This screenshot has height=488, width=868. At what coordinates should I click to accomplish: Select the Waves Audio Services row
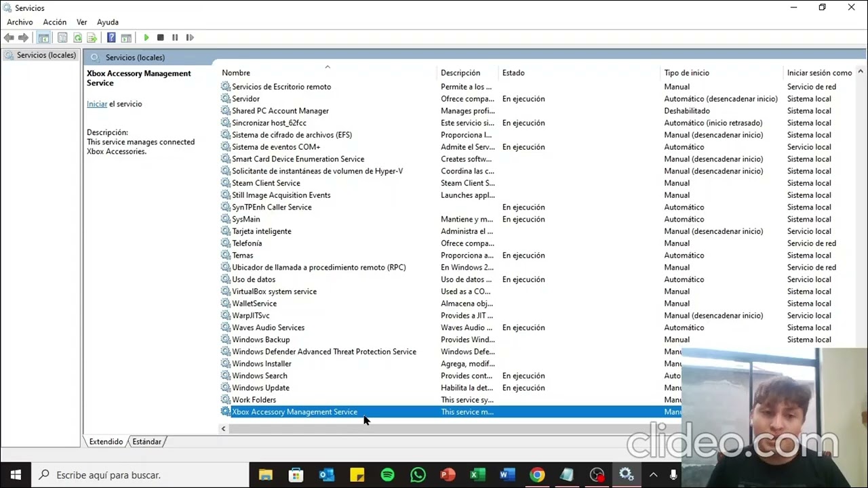pos(268,328)
